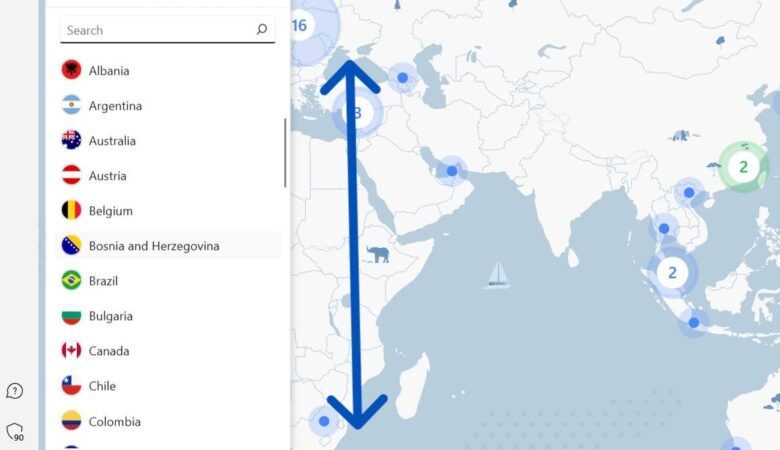Select Bulgaria's flag icon
The image size is (780, 450).
(71, 316)
